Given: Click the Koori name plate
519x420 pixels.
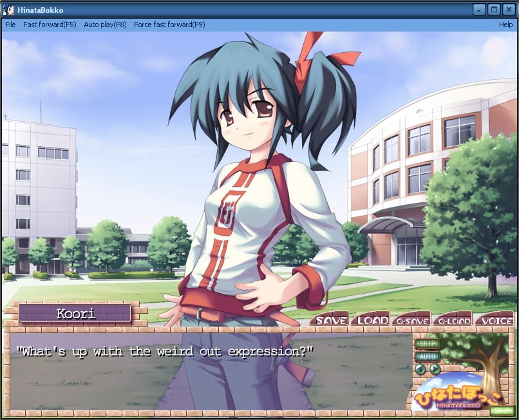Looking at the screenshot, I should pyautogui.click(x=75, y=314).
